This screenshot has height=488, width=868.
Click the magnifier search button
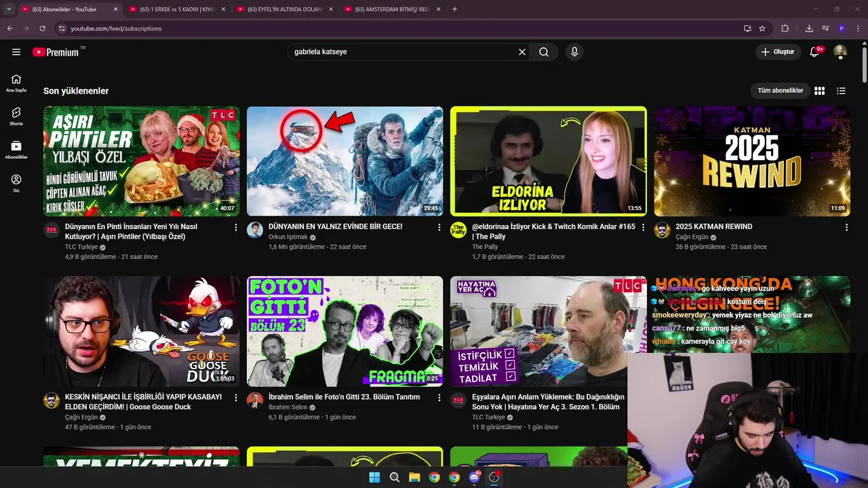tap(544, 52)
